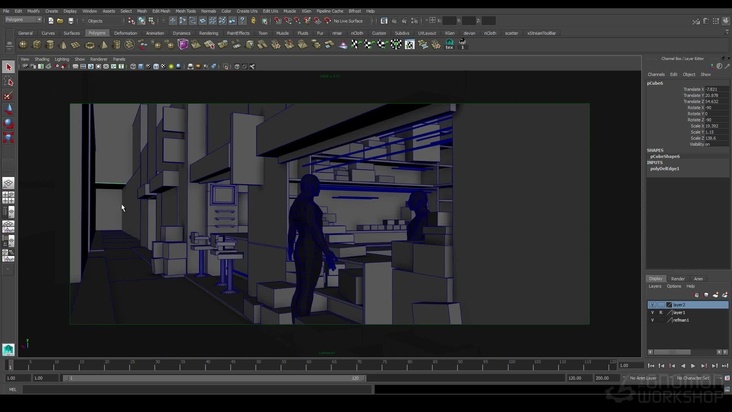The image size is (732, 412).
Task: Select the Lasso tool in toolbox
Action: click(9, 82)
